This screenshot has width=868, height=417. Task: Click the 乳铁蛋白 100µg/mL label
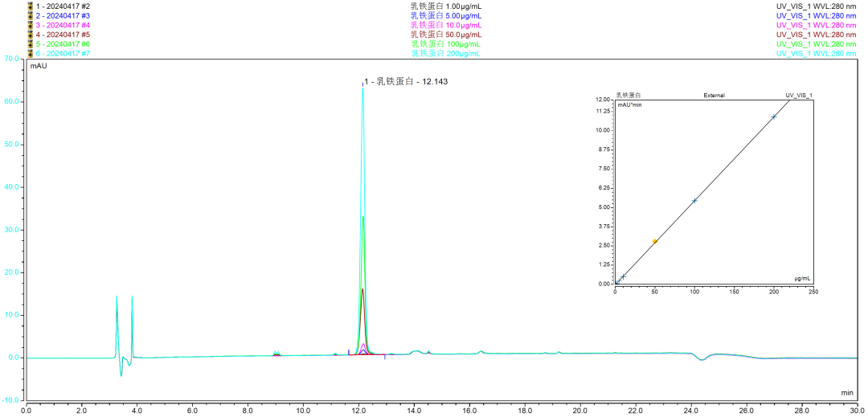[445, 43]
